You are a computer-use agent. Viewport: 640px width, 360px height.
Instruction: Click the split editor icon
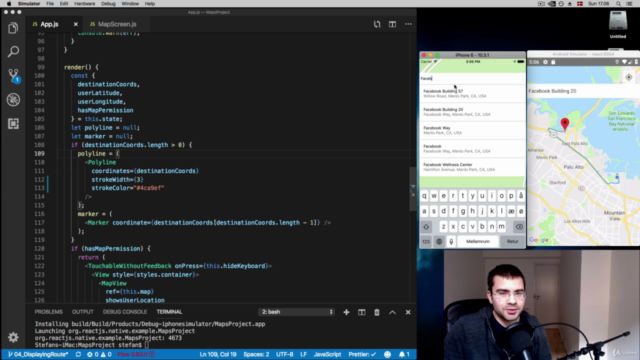392,24
